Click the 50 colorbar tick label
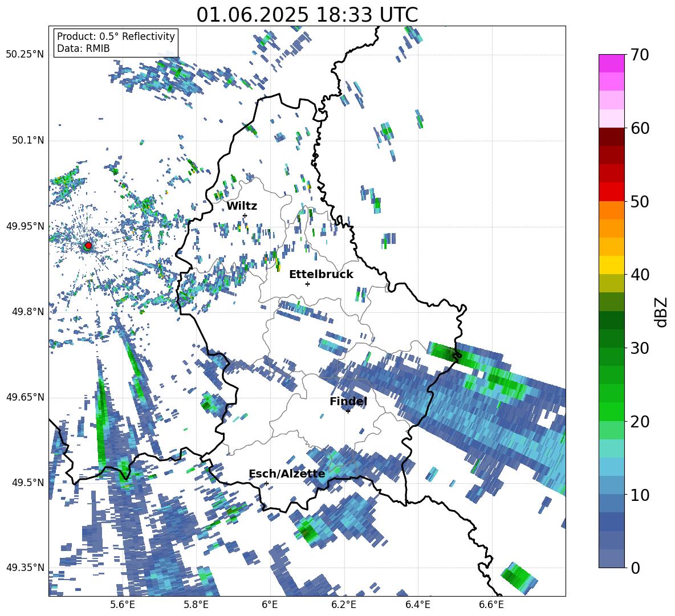The height and width of the screenshot is (616, 675). 640,202
